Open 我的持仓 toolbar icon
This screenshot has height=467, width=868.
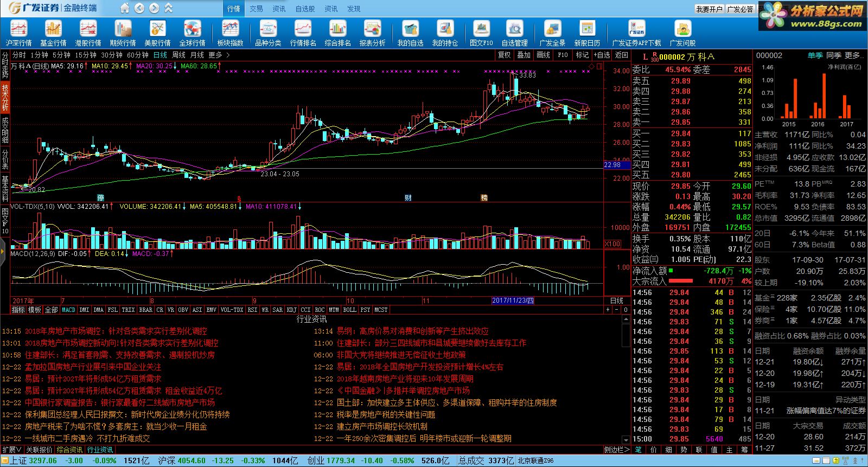coord(445,34)
